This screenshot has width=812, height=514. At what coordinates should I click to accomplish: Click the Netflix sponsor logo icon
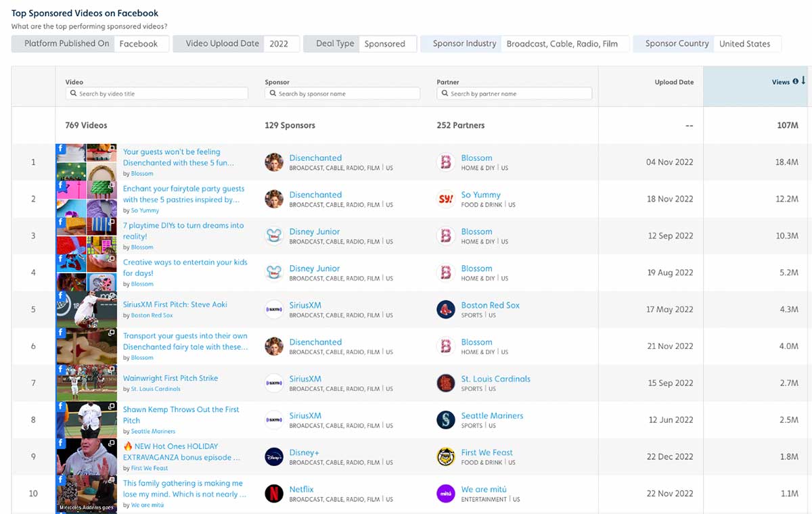(x=274, y=493)
